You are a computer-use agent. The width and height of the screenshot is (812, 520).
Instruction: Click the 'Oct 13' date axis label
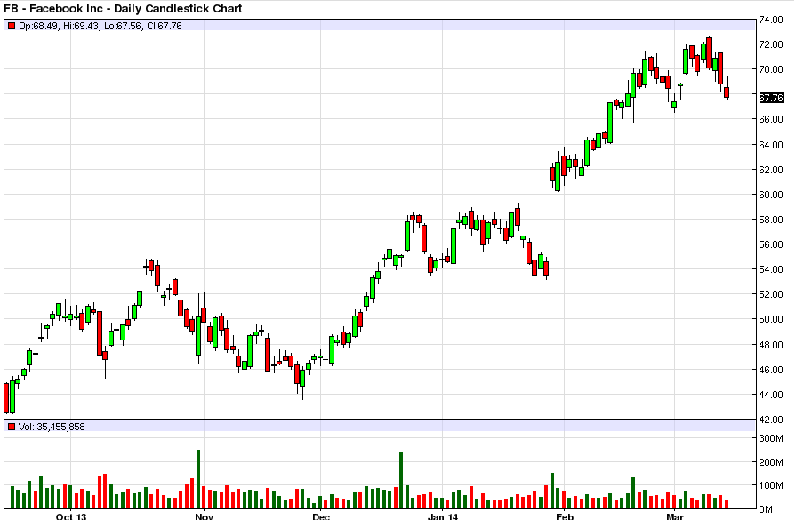point(71,516)
